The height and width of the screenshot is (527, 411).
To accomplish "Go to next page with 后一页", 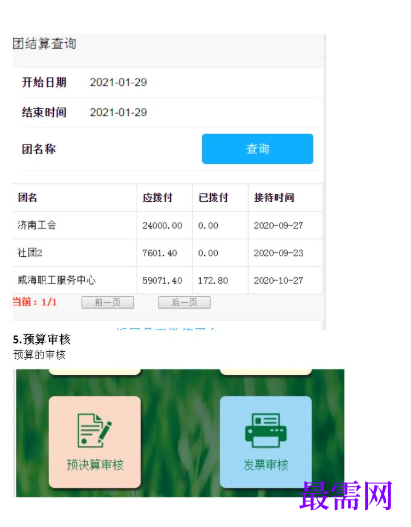I will (x=184, y=302).
